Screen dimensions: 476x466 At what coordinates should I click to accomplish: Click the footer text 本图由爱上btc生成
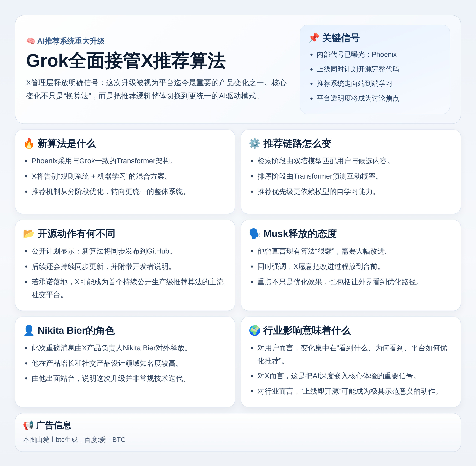click(x=74, y=440)
